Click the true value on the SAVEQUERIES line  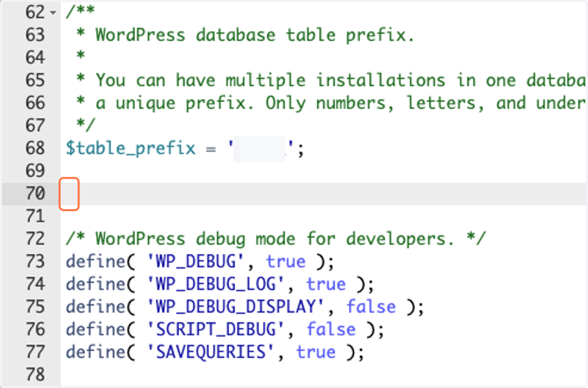point(316,351)
